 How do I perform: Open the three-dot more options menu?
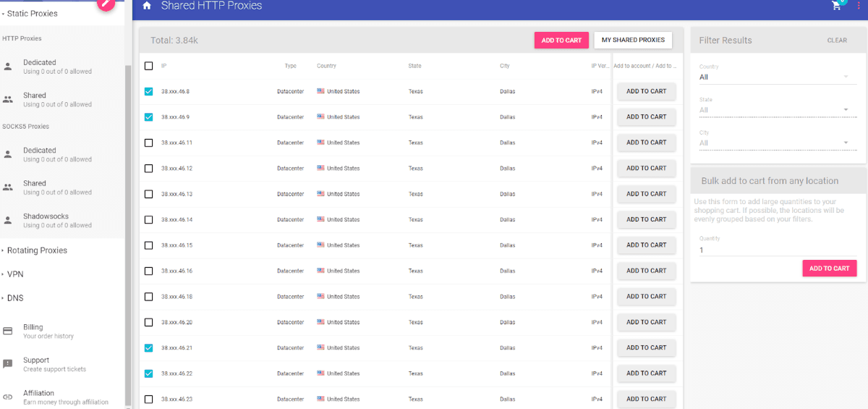(858, 6)
